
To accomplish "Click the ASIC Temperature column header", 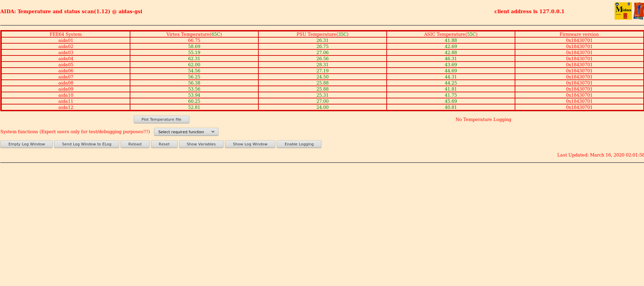I will [451, 34].
